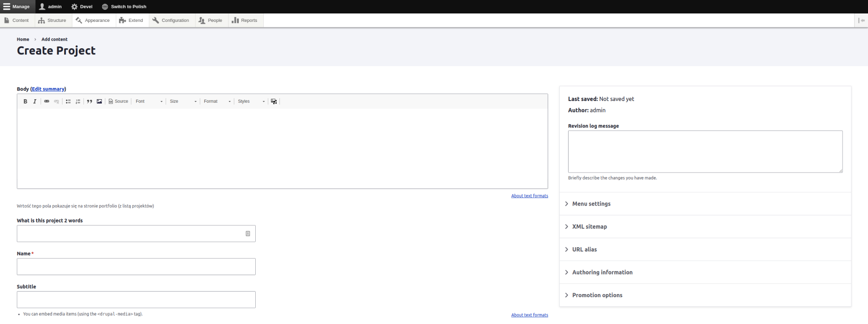Click into the Name input field
This screenshot has height=324, width=868.
click(136, 267)
